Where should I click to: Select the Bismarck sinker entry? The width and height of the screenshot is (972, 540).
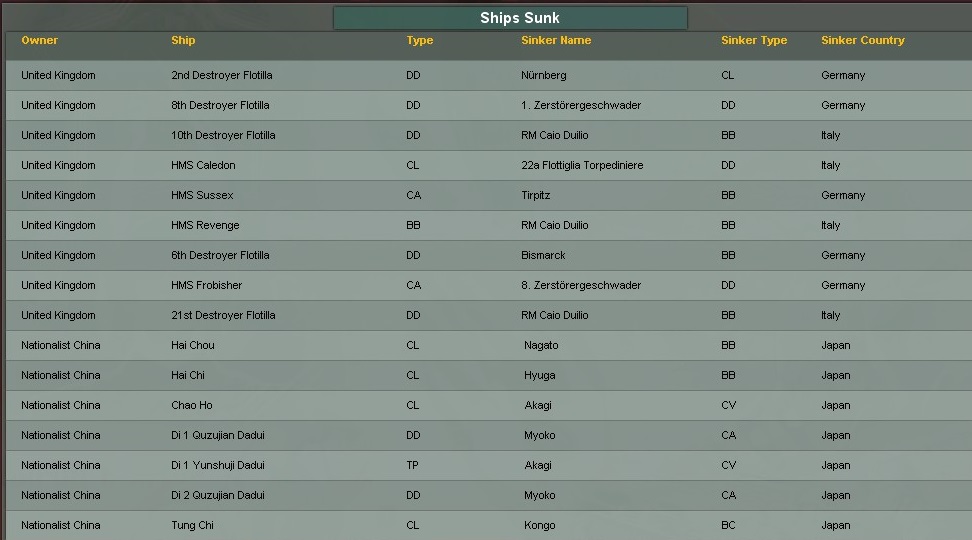pyautogui.click(x=543, y=255)
